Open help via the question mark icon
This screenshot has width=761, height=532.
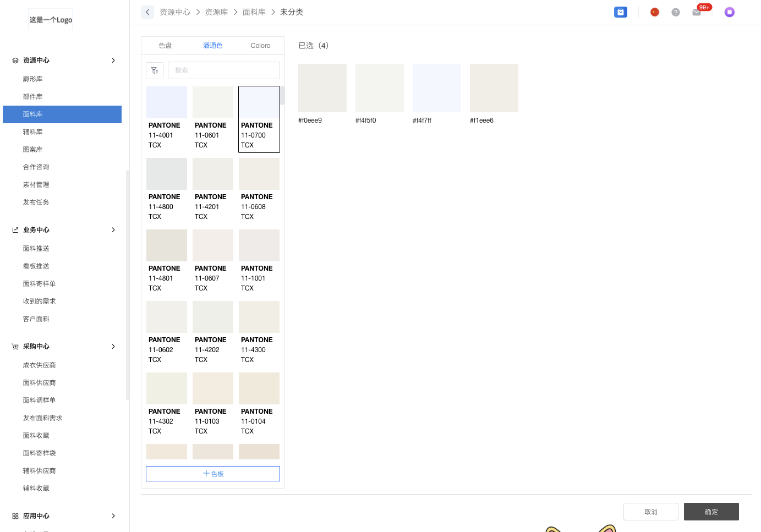click(675, 12)
